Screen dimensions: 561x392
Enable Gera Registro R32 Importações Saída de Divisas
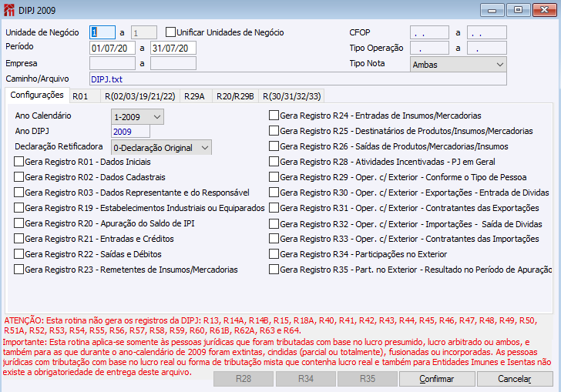tap(274, 224)
